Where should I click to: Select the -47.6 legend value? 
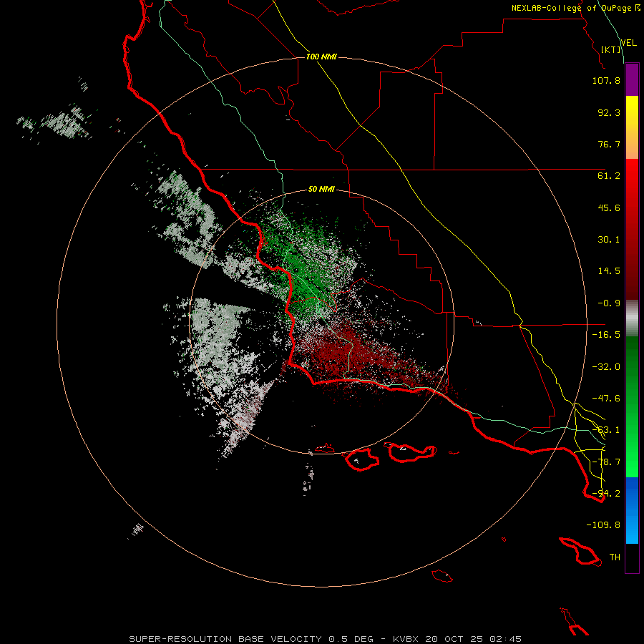coord(606,399)
